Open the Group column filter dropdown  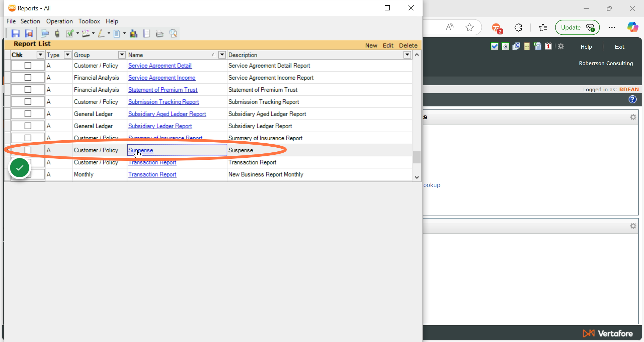(x=122, y=55)
